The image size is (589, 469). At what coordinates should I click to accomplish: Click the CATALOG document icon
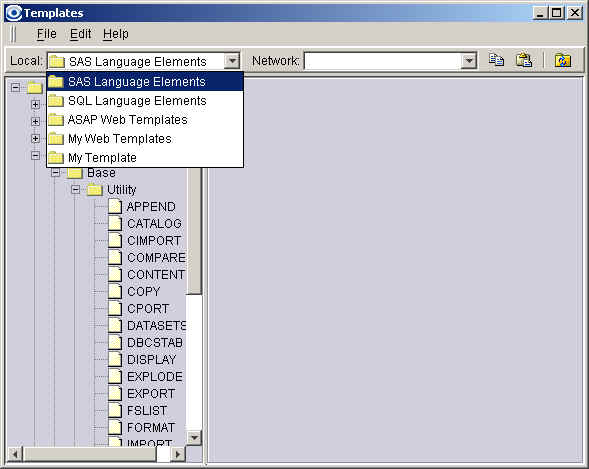coord(115,224)
